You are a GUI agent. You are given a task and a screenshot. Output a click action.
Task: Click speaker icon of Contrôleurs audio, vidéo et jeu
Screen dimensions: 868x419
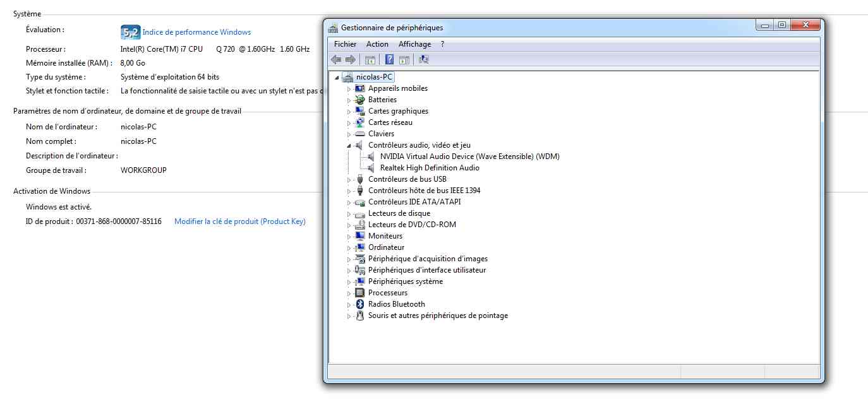coord(360,145)
